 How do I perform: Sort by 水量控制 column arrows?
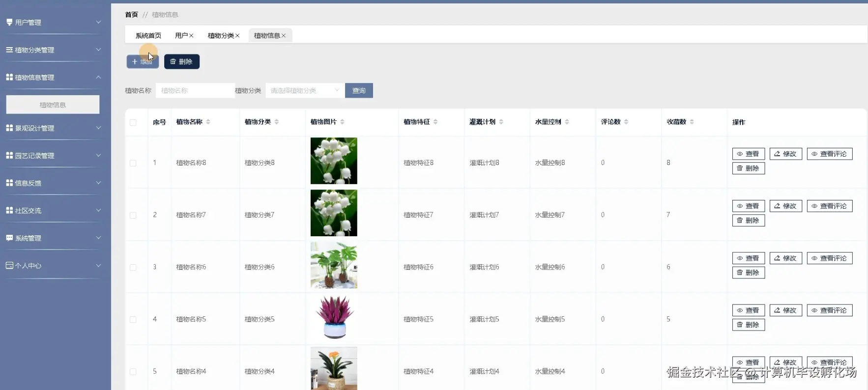pyautogui.click(x=567, y=122)
